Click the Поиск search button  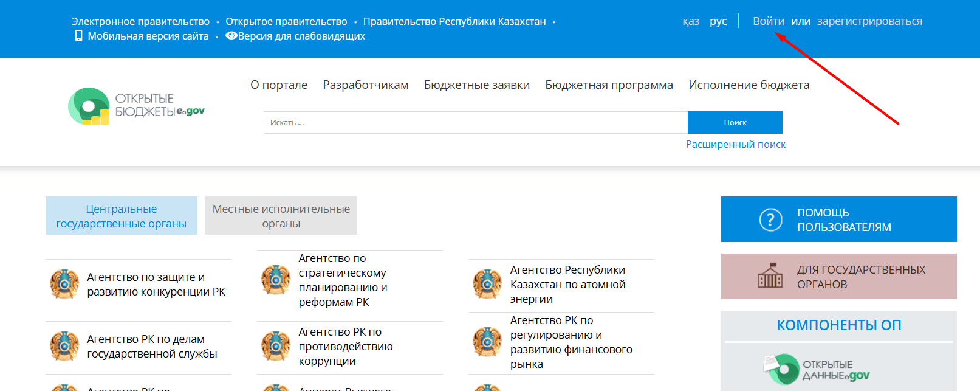coord(735,122)
